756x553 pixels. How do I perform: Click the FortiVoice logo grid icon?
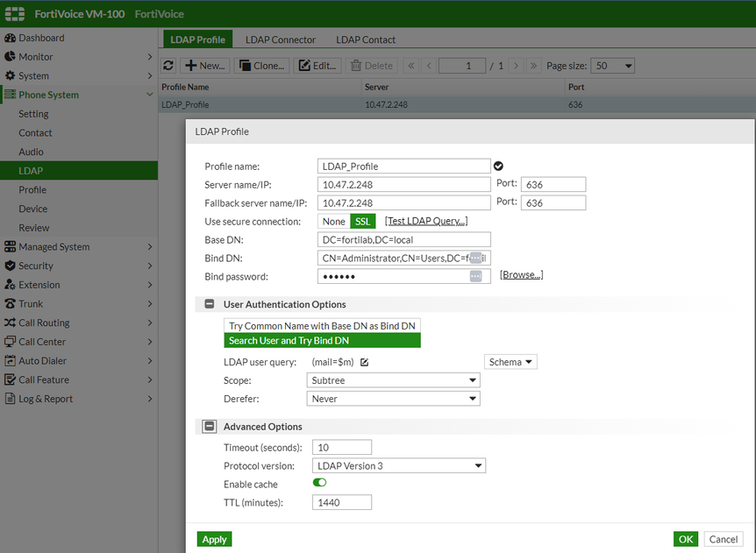(x=15, y=14)
